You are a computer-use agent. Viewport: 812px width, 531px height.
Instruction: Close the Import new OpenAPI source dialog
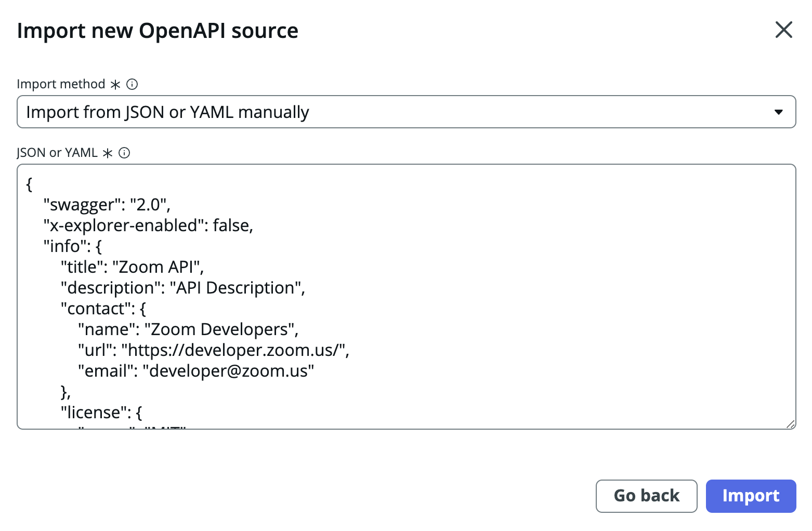783,30
